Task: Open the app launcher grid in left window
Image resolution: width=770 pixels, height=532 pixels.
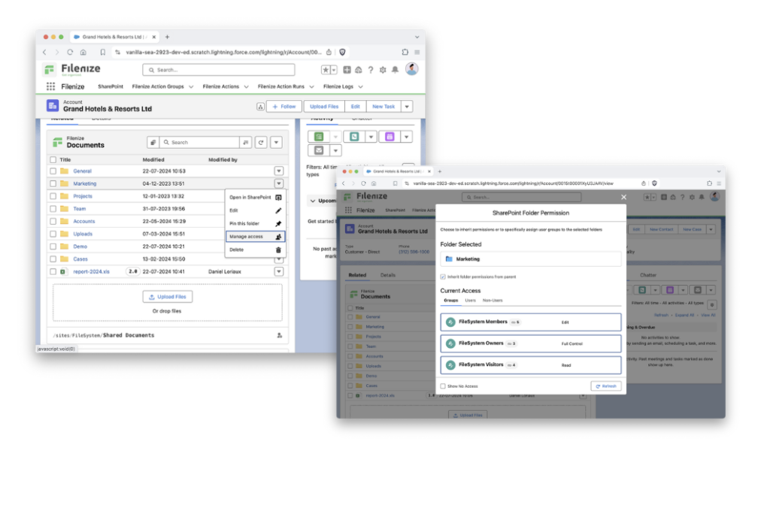Action: pyautogui.click(x=50, y=86)
